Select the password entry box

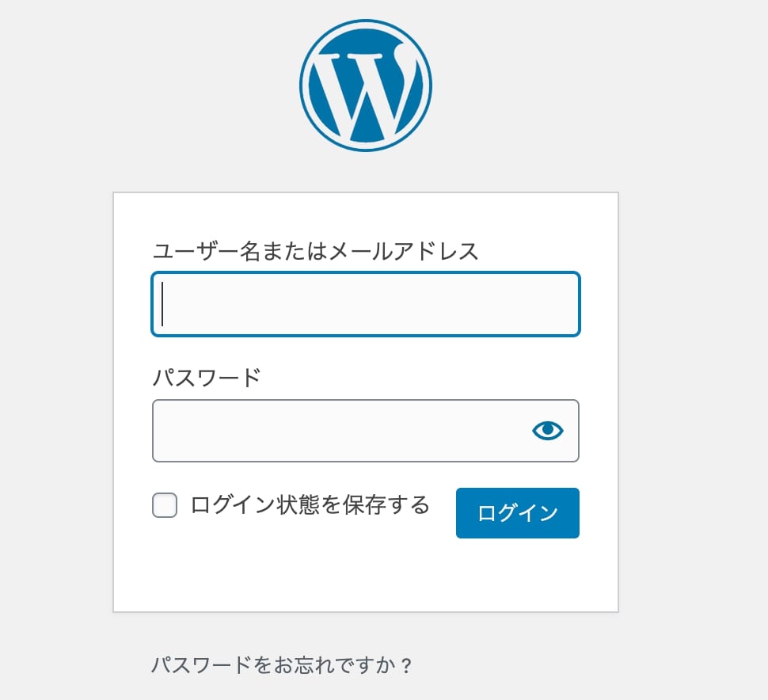point(340,430)
